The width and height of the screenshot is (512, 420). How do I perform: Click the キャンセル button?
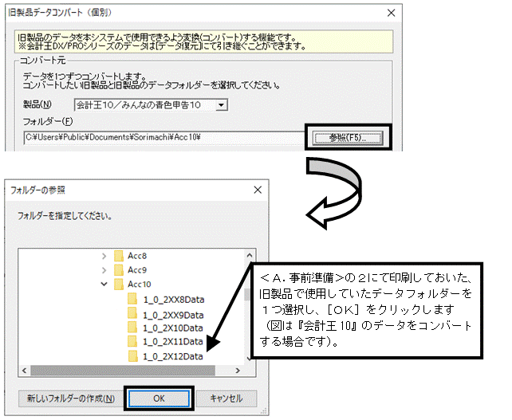click(226, 398)
